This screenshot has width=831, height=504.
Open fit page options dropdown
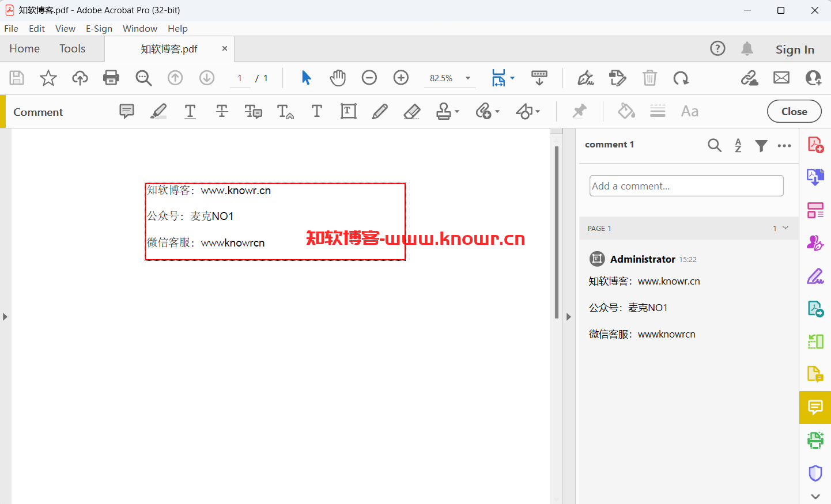point(512,78)
